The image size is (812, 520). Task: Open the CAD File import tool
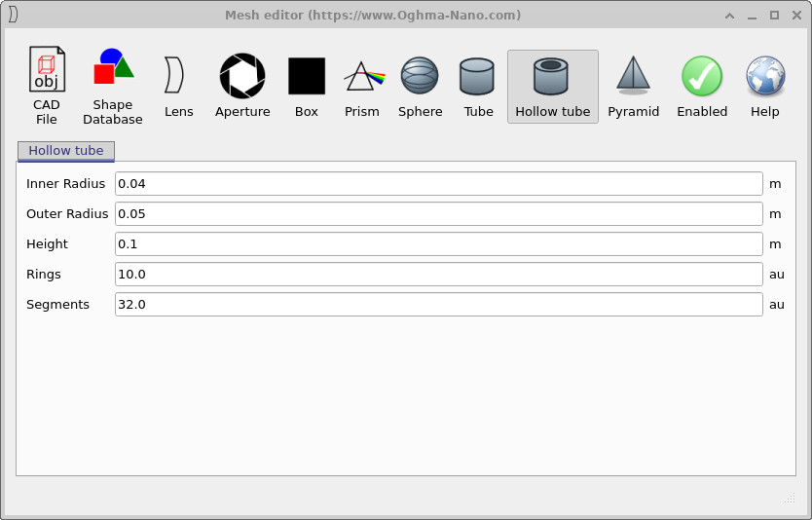(46, 86)
